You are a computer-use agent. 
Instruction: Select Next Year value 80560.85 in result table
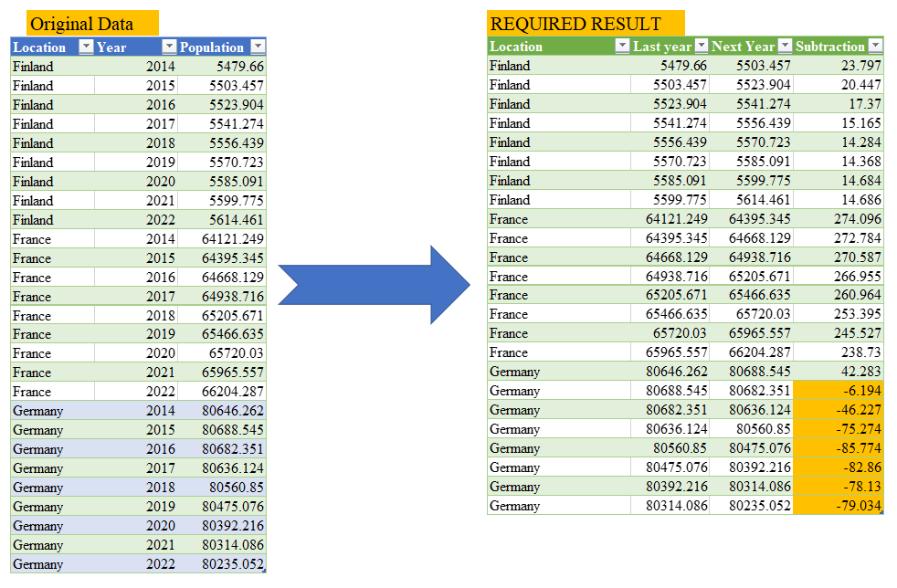pos(751,429)
